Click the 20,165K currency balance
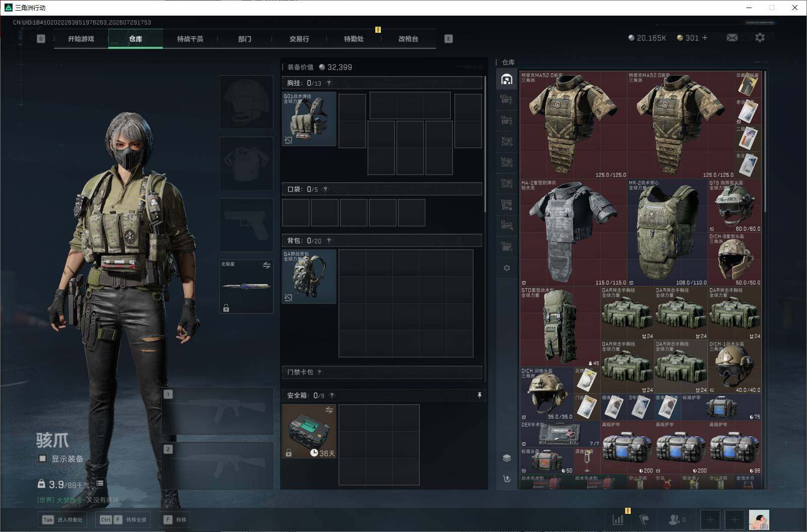 click(x=647, y=38)
